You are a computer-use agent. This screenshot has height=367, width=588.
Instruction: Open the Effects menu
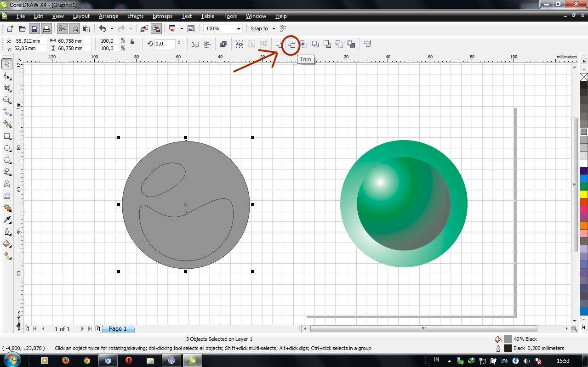pos(135,16)
